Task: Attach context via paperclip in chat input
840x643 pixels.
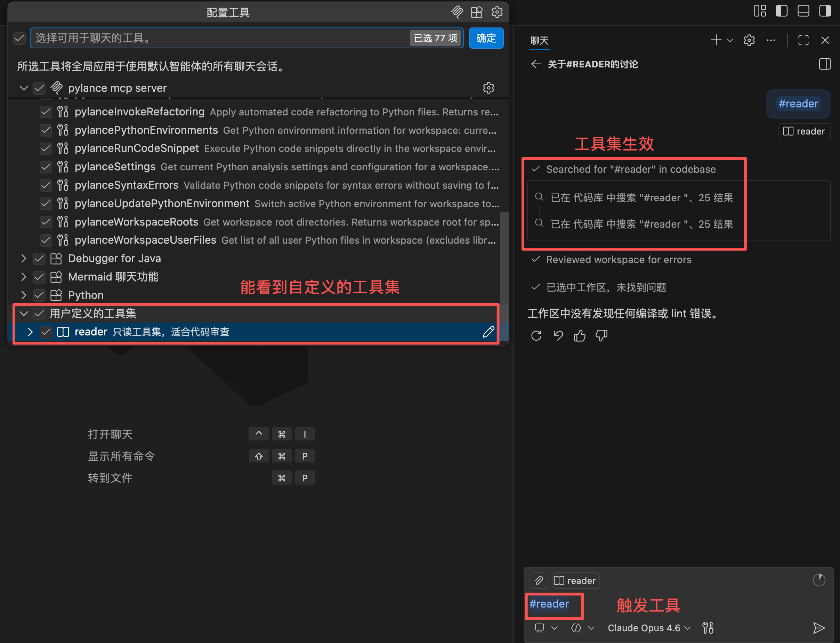Action: click(x=540, y=580)
